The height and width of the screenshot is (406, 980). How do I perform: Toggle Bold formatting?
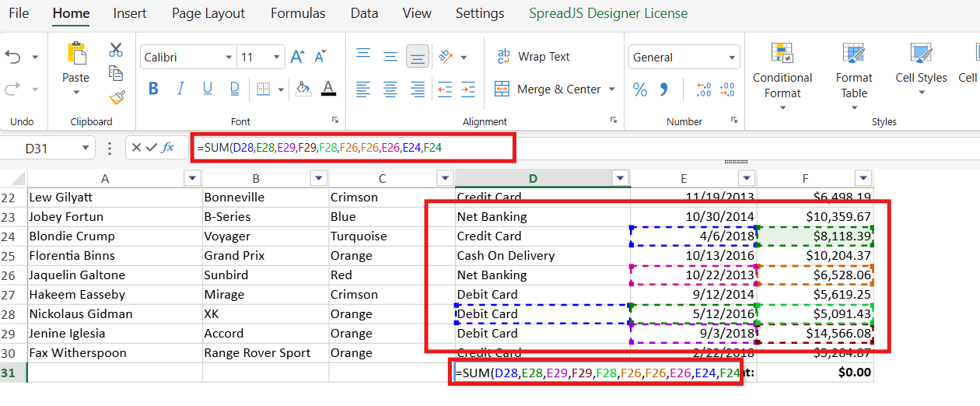[x=153, y=89]
